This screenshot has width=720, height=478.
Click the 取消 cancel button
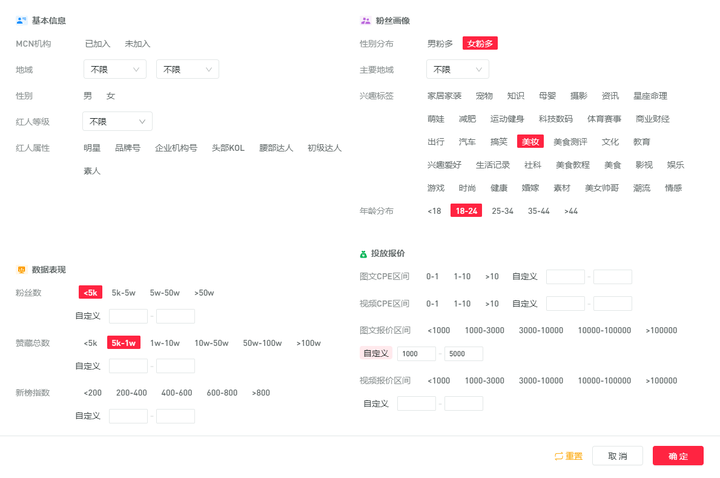(x=617, y=456)
